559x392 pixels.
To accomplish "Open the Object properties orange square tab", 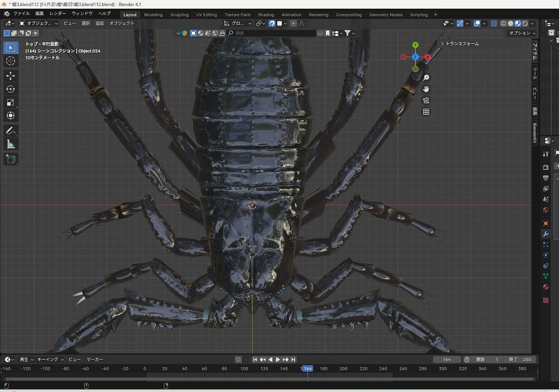I will coord(546,223).
